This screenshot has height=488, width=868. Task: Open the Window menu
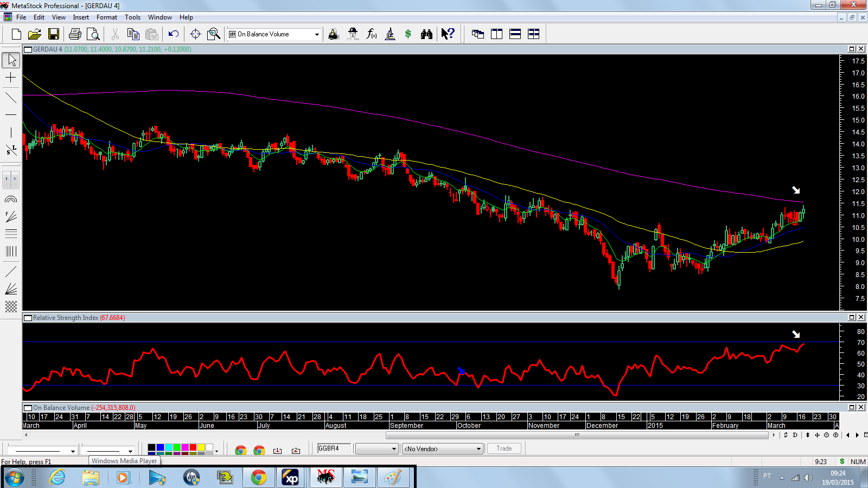click(x=160, y=17)
